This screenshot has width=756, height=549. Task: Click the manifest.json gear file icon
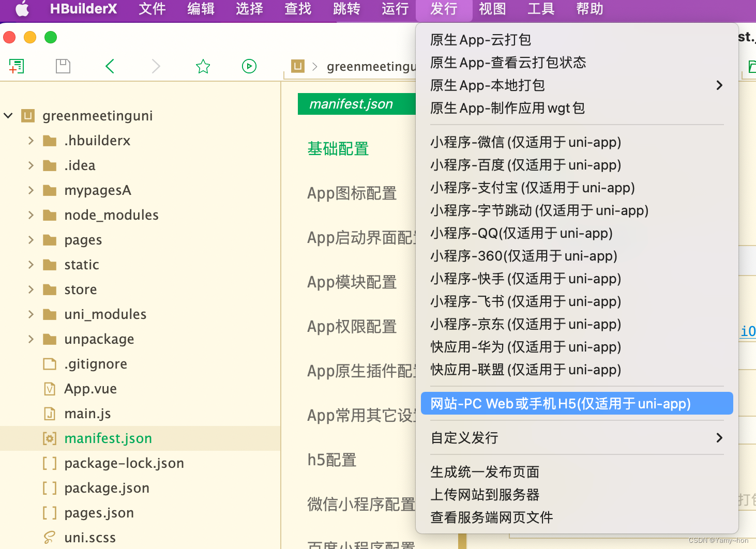(x=50, y=438)
